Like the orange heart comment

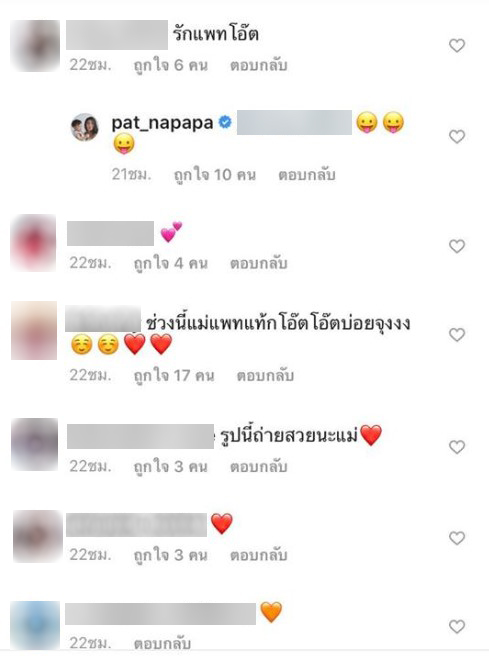[457, 626]
